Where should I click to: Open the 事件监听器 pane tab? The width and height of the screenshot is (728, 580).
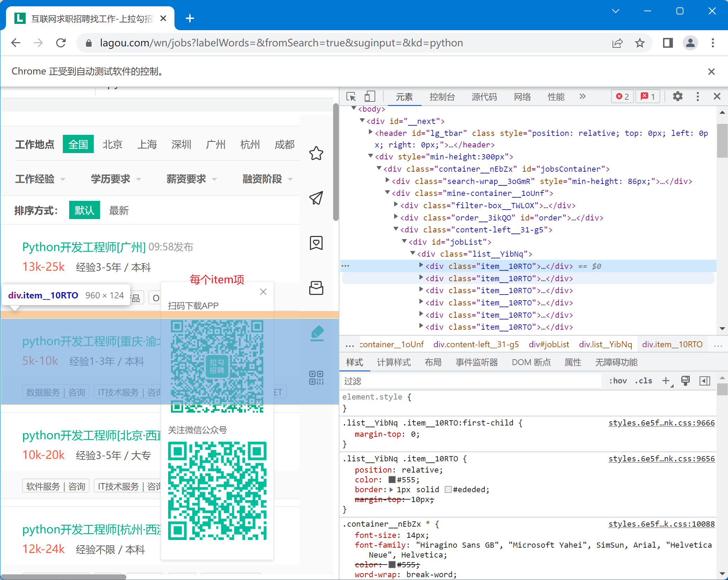[477, 362]
